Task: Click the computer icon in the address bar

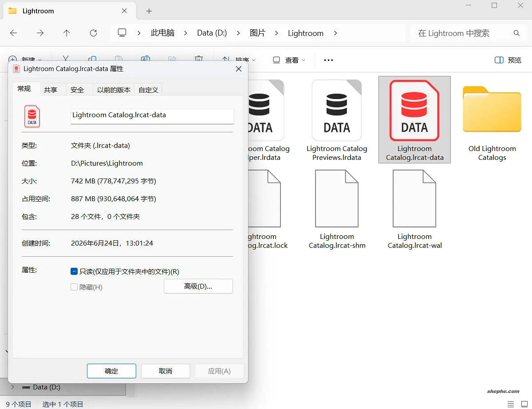Action: click(122, 33)
